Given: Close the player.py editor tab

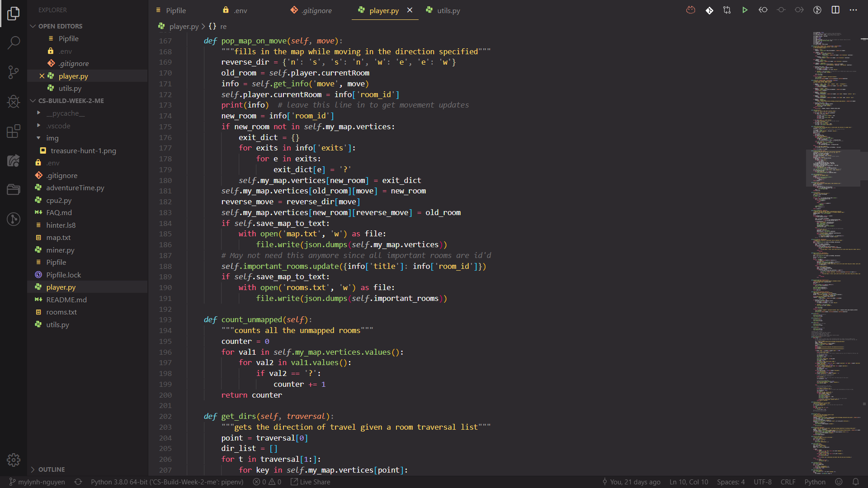Looking at the screenshot, I should (410, 10).
